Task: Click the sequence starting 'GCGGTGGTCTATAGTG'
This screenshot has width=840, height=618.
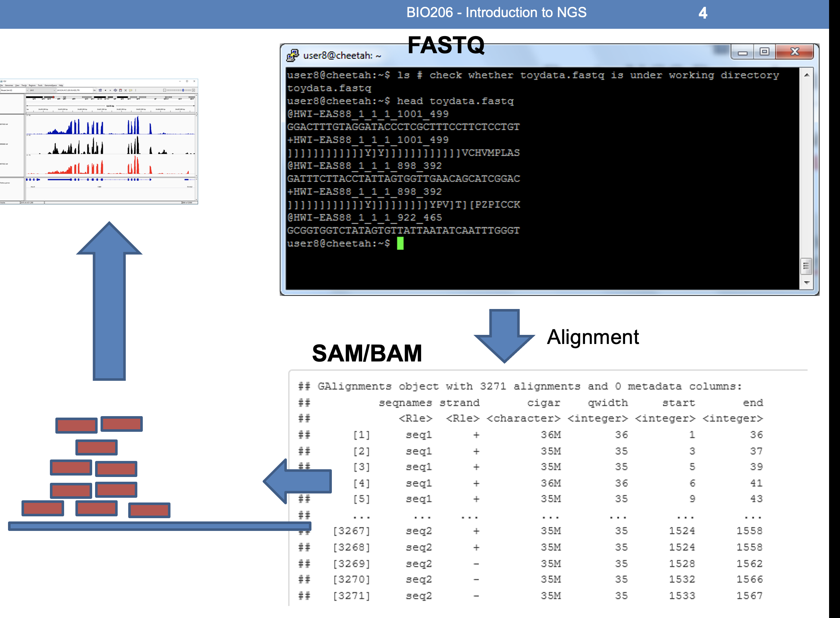Action: point(403,230)
